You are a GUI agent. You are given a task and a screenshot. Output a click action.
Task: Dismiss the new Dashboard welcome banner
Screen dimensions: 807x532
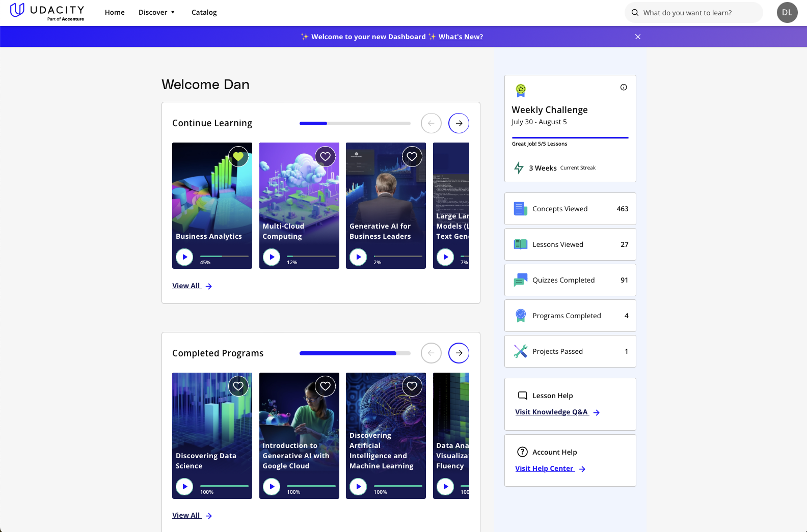638,37
